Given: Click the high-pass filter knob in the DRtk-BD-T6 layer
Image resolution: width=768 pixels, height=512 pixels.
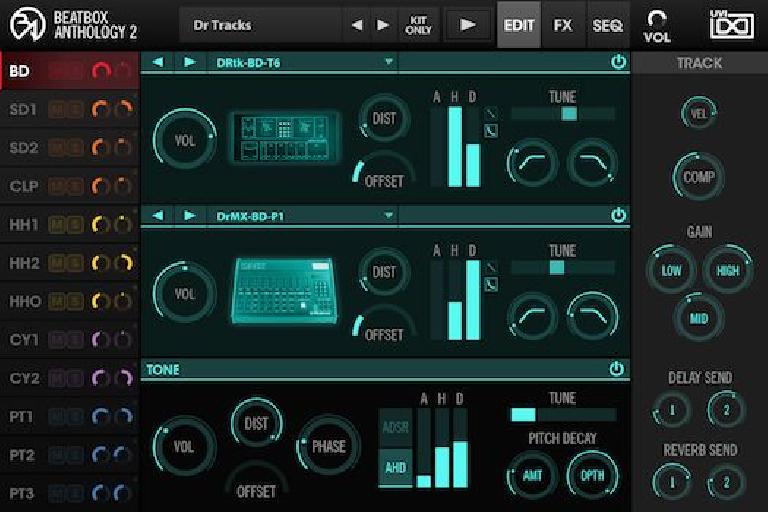Looking at the screenshot, I should click(x=532, y=163).
